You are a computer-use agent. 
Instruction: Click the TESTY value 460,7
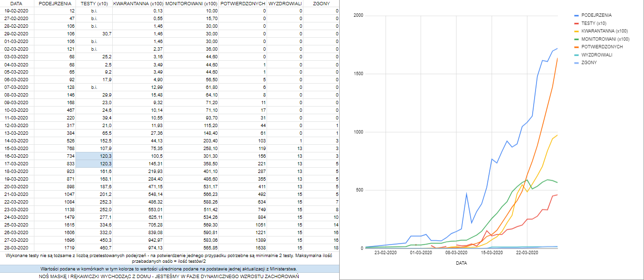(x=105, y=248)
